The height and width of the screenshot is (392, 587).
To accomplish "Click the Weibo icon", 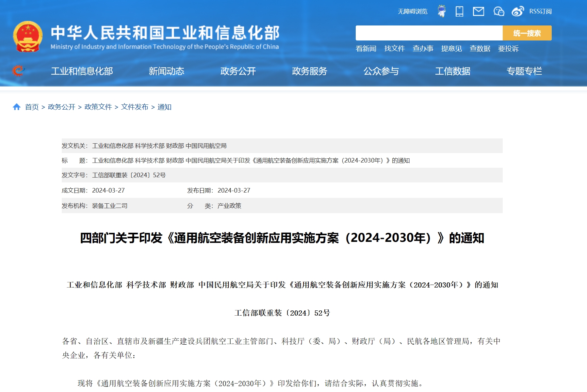I will (518, 11).
